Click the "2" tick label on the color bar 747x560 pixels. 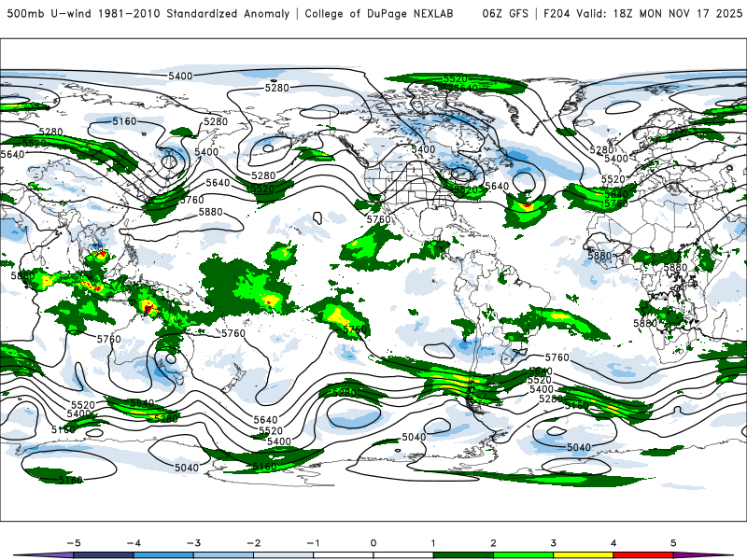point(493,543)
